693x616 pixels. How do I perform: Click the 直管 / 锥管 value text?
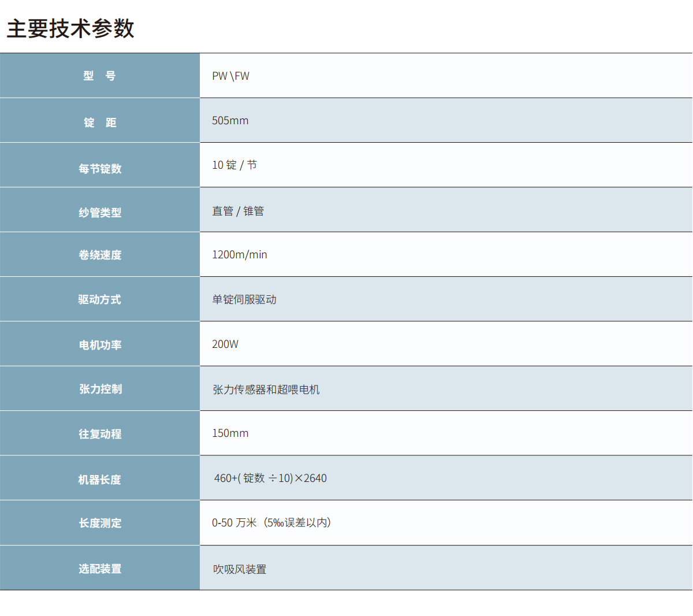pos(237,210)
